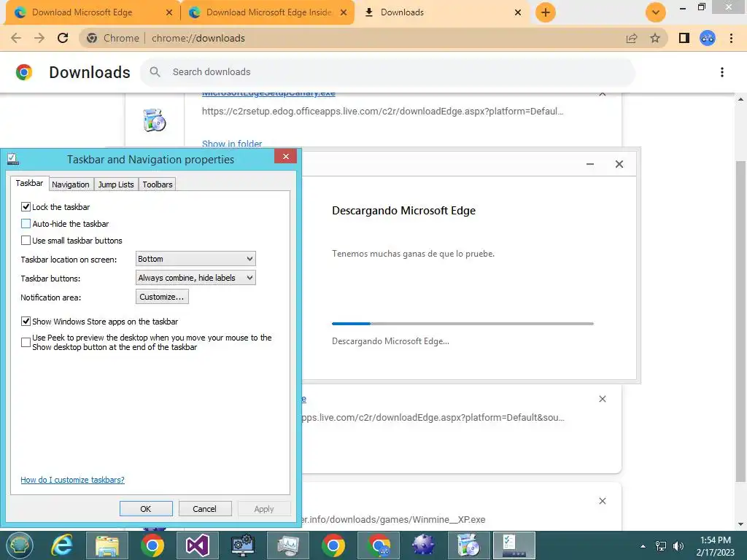Image resolution: width=747 pixels, height=560 pixels.
Task: Click the Edge setup file icon in downloads list
Action: pyautogui.click(x=155, y=120)
